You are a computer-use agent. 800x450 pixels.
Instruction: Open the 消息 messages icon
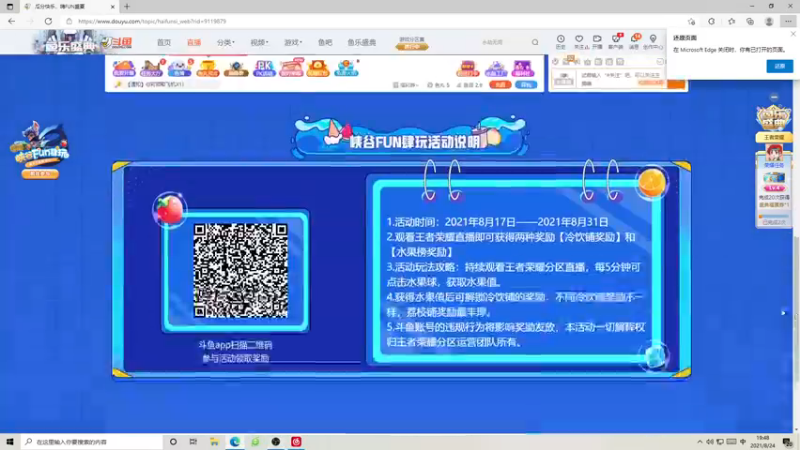pyautogui.click(x=634, y=41)
